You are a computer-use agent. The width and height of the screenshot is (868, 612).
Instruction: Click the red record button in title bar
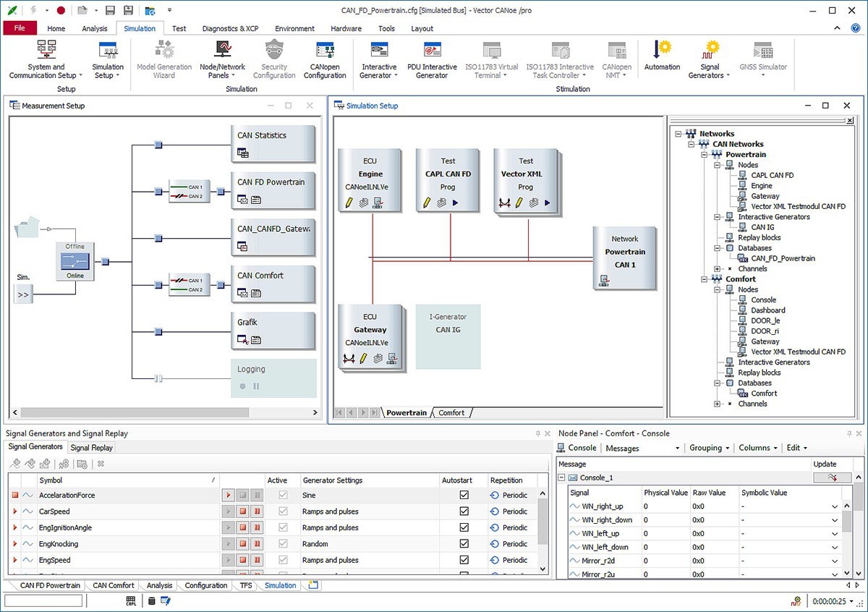coord(61,10)
